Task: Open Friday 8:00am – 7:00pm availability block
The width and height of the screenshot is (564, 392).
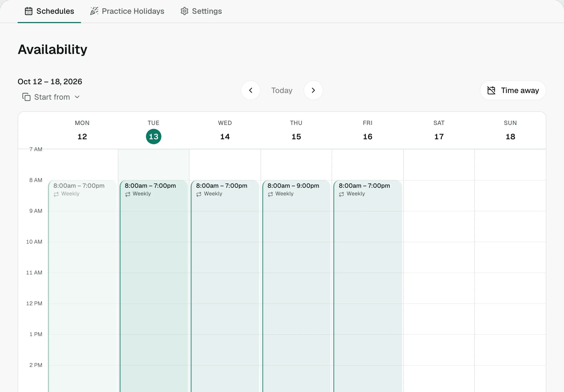Action: [x=368, y=286]
